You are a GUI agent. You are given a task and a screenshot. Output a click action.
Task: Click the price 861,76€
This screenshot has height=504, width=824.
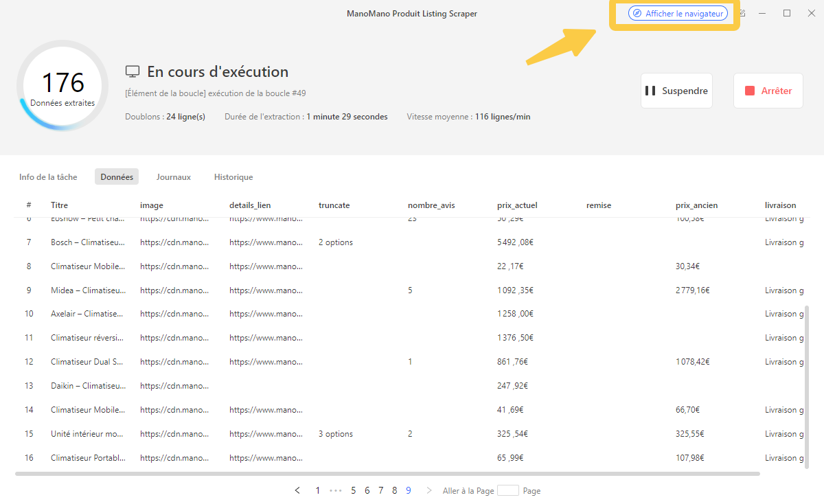point(512,362)
